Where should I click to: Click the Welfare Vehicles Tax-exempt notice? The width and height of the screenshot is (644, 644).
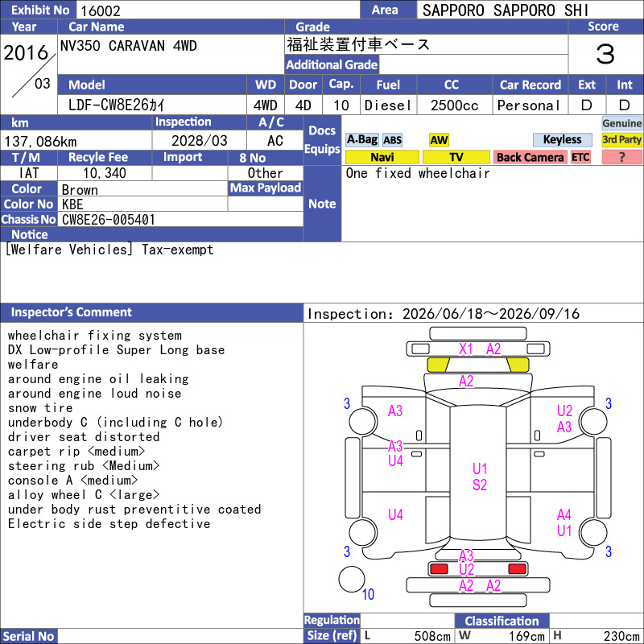109,250
